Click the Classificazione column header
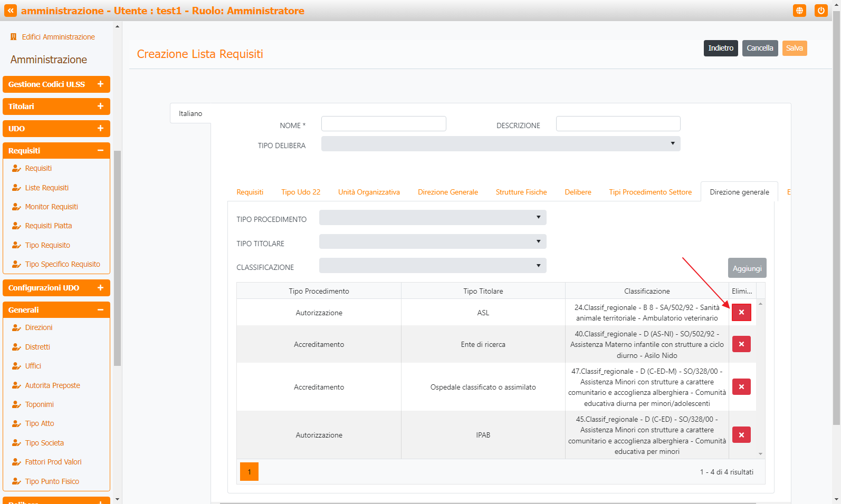The width and height of the screenshot is (841, 504). tap(647, 291)
